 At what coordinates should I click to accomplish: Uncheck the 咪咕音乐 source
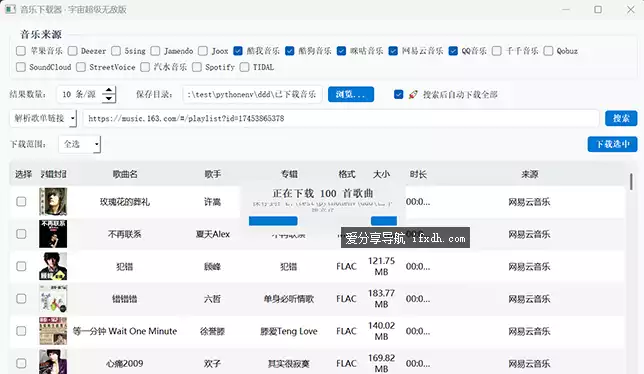(x=341, y=51)
